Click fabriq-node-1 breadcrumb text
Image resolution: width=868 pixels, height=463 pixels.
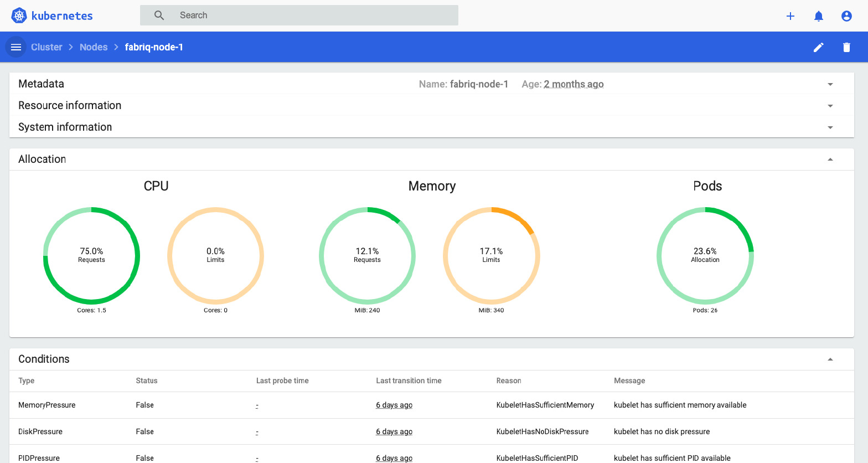[154, 47]
